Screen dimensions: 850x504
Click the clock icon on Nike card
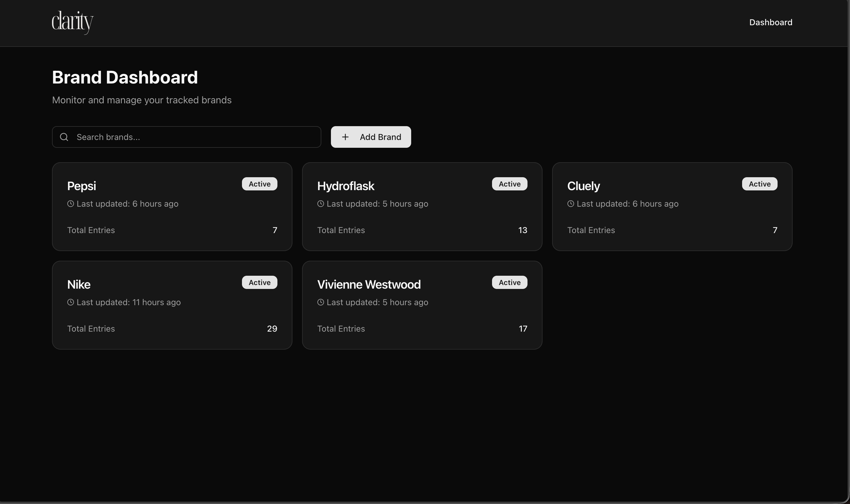tap(70, 302)
